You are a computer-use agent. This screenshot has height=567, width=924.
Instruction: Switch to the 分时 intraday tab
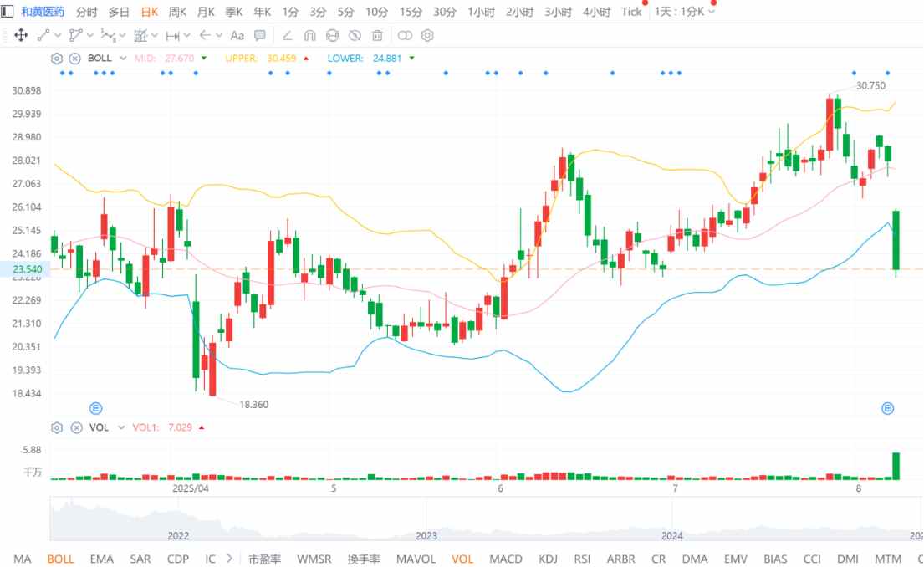[x=86, y=12]
